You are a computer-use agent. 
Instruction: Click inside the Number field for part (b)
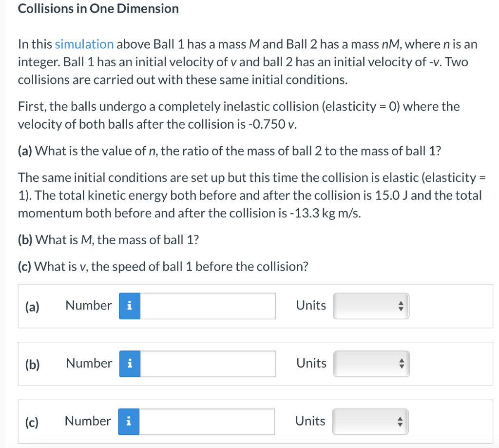pyautogui.click(x=207, y=364)
